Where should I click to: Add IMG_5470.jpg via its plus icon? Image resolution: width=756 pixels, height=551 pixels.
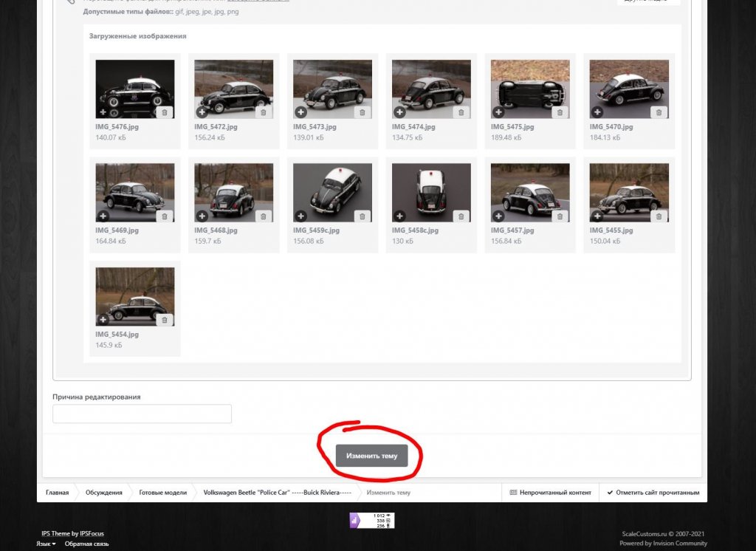pyautogui.click(x=597, y=112)
